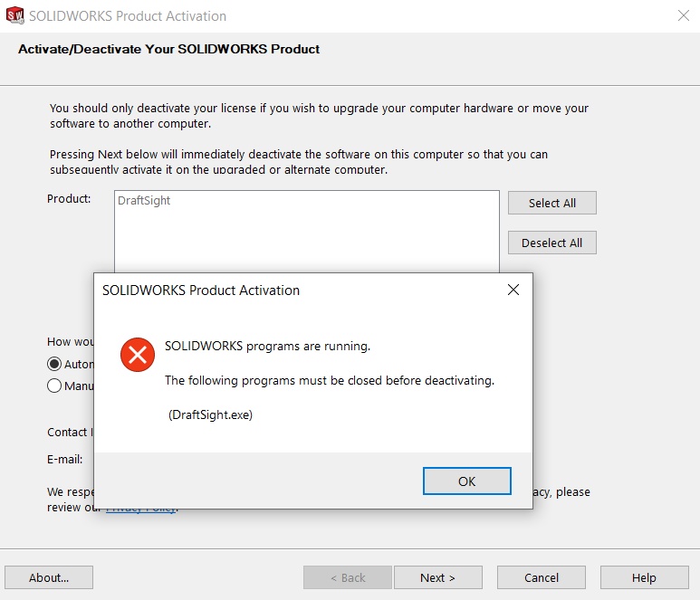Viewport: 700px width, 600px height.
Task: Open the About... dialog
Action: click(49, 577)
